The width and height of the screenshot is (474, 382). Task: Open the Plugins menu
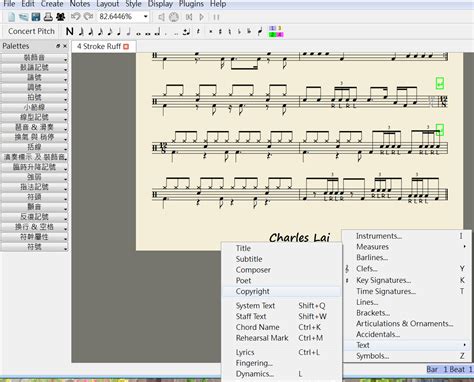pos(191,4)
